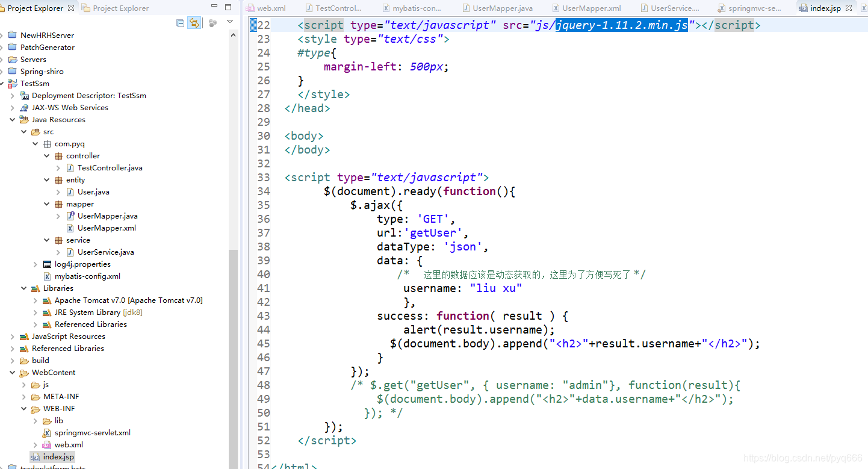Click the Java Resources node icon
Viewport: 868px width, 469px height.
coord(24,119)
